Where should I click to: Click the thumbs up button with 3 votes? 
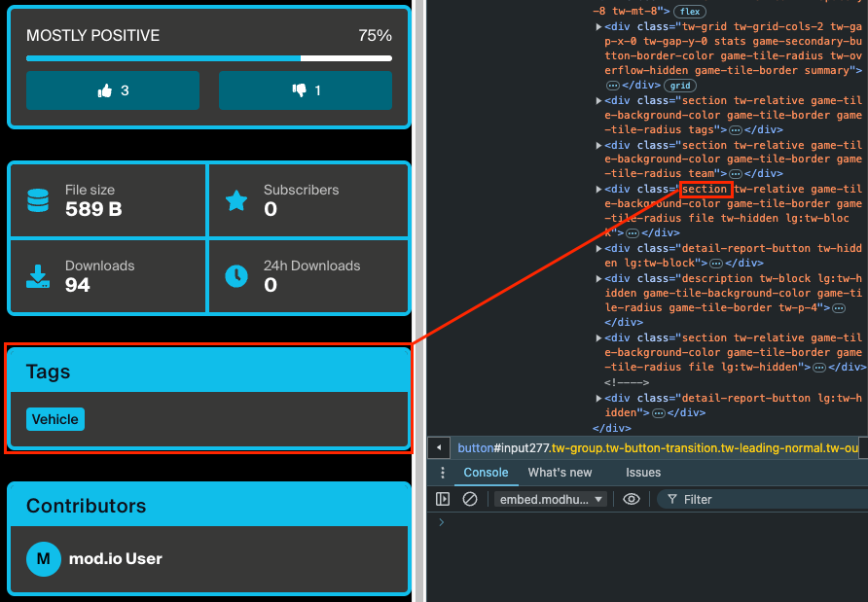pyautogui.click(x=112, y=90)
